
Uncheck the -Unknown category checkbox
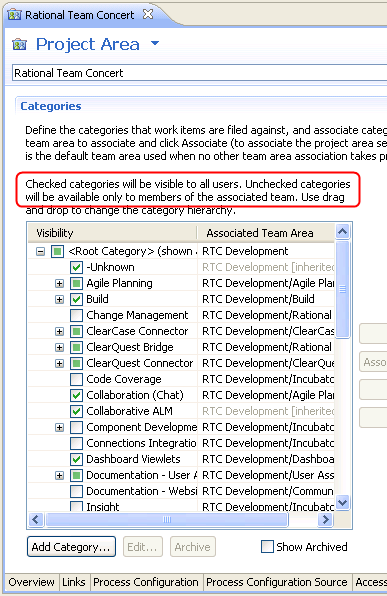[x=76, y=267]
